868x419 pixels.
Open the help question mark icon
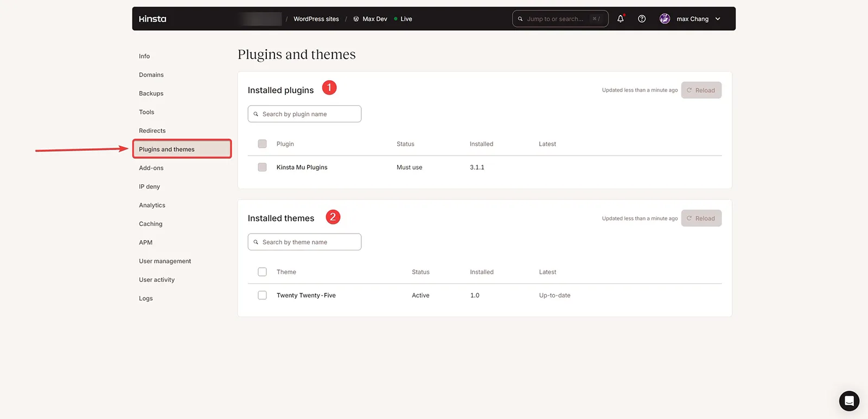pyautogui.click(x=642, y=19)
